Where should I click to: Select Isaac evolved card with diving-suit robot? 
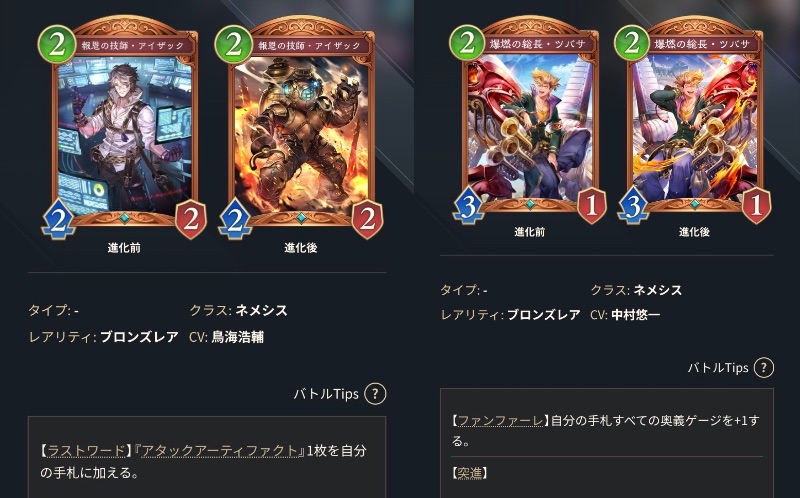301,128
